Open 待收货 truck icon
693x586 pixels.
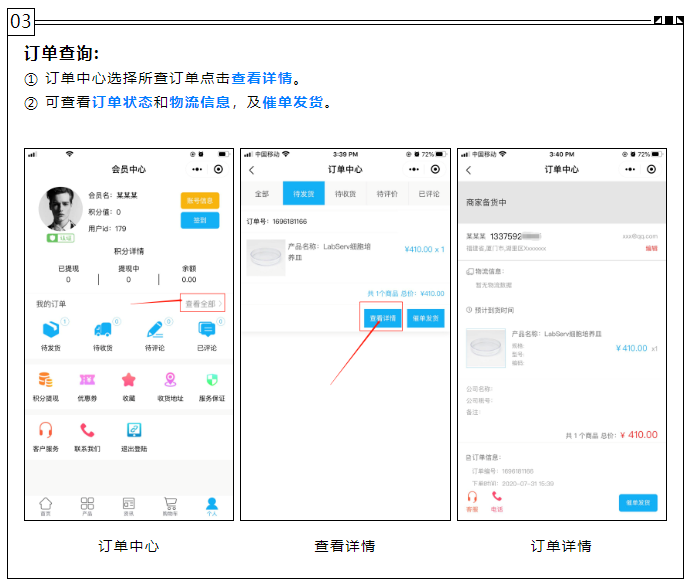coord(102,330)
